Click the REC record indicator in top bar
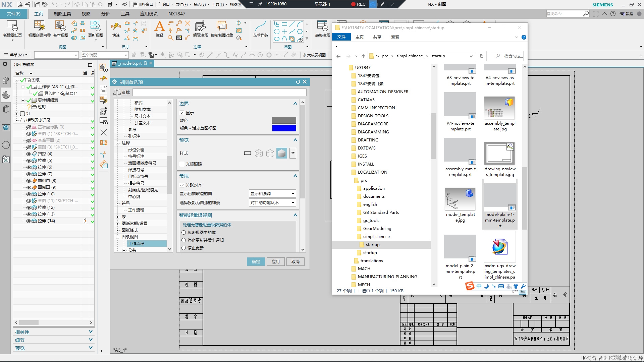The width and height of the screenshot is (644, 362). click(358, 4)
